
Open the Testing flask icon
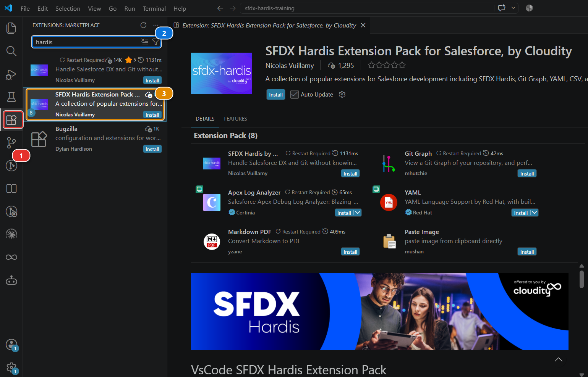tap(11, 97)
